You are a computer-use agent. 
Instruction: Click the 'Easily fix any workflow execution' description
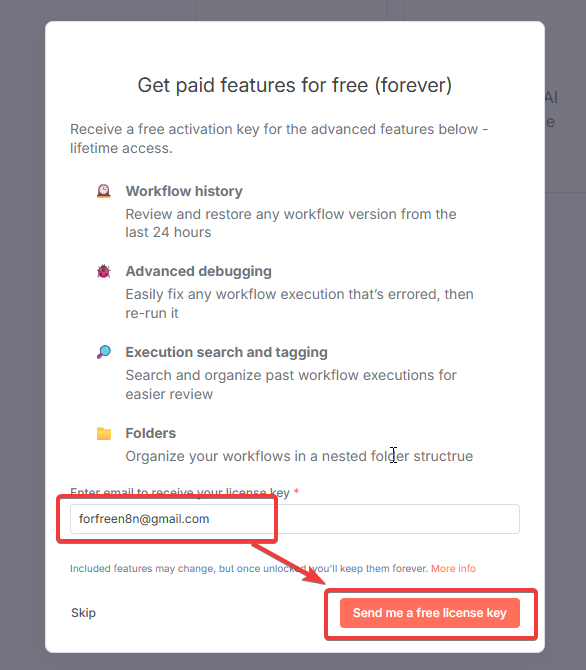[299, 303]
